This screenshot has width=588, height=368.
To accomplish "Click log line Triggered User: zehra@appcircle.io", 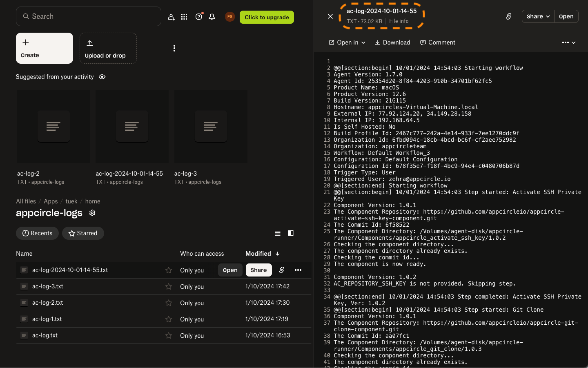I will coord(392,179).
